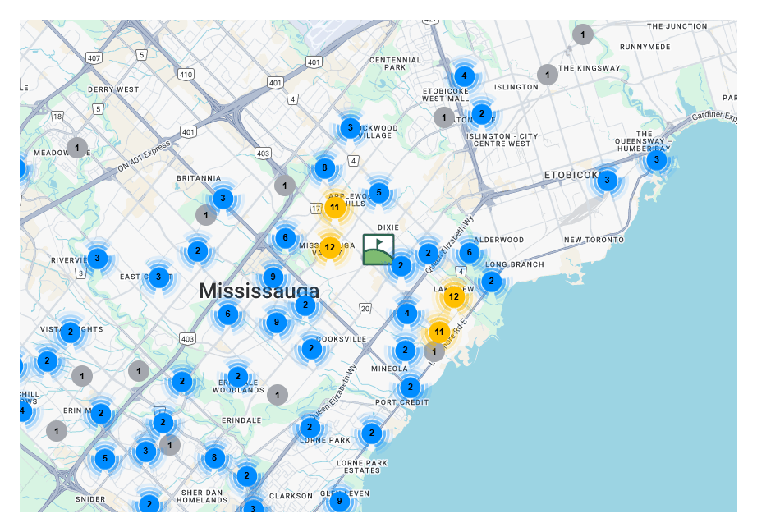Select blue 6 cluster below Alderwood label
The image size is (757, 532).
tap(469, 253)
